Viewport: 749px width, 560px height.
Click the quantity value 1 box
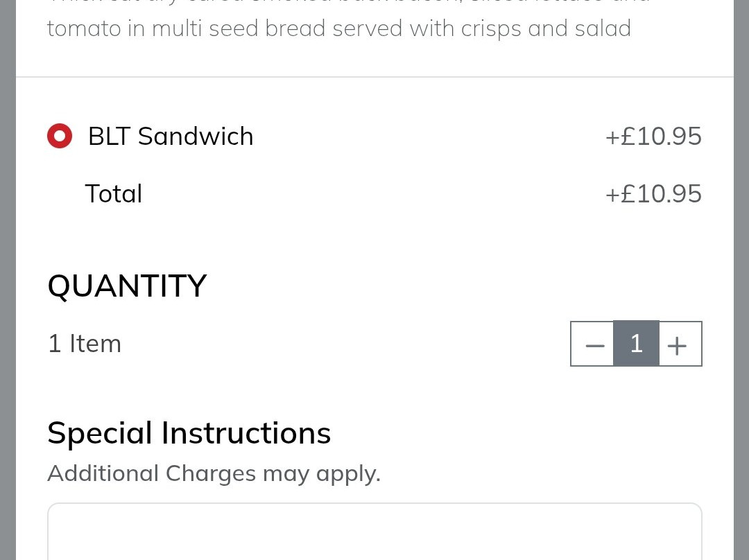coord(637,344)
